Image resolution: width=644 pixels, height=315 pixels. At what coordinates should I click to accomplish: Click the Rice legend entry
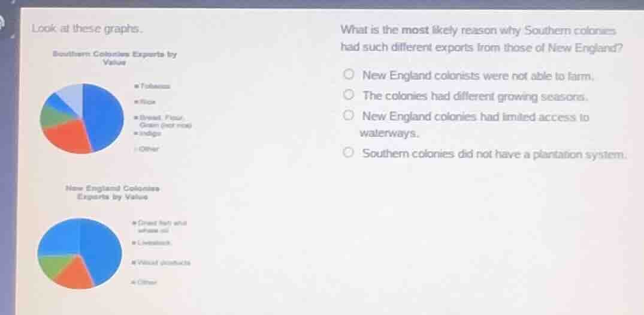(x=147, y=102)
